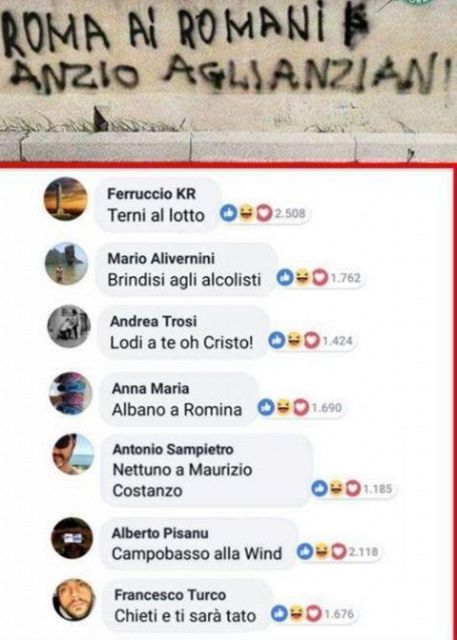Open Francesco Turco name link

[x=170, y=595]
